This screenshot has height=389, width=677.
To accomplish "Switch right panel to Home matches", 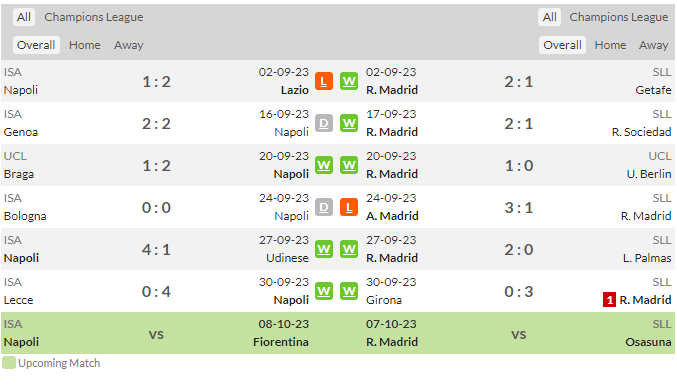I will point(610,45).
